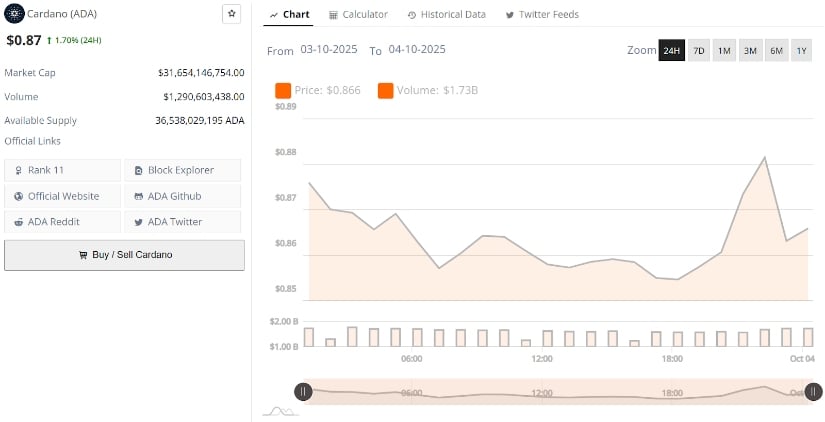Click the star favorite icon
Screen dimensions: 825x422
[x=231, y=14]
